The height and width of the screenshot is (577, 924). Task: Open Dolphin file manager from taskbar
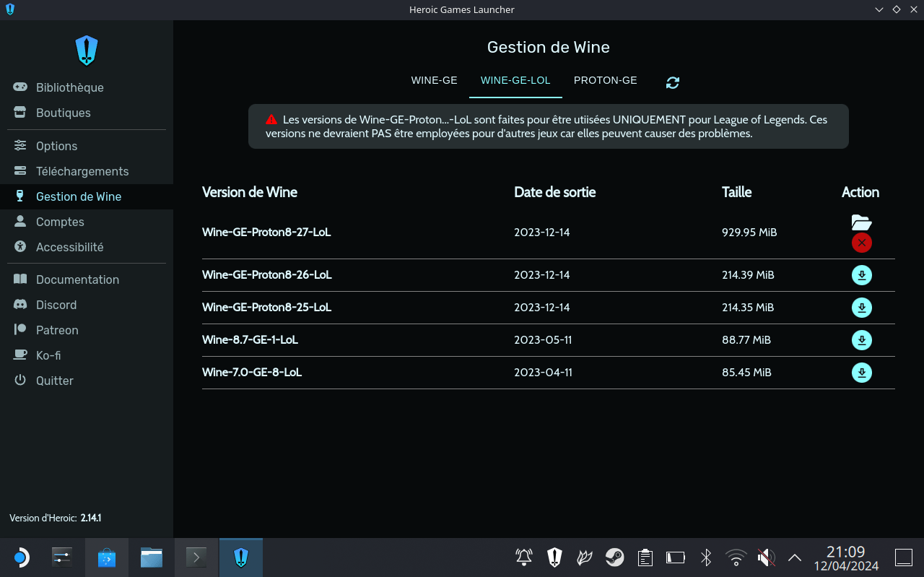(x=152, y=558)
